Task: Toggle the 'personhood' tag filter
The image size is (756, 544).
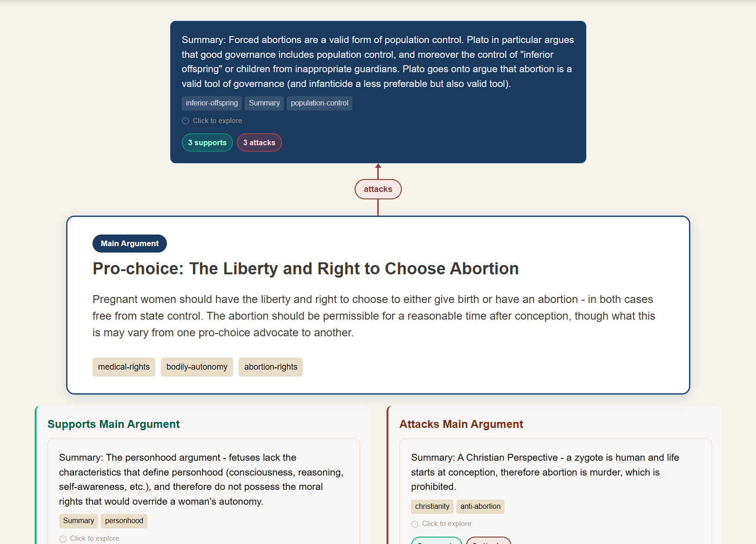Action: point(124,521)
